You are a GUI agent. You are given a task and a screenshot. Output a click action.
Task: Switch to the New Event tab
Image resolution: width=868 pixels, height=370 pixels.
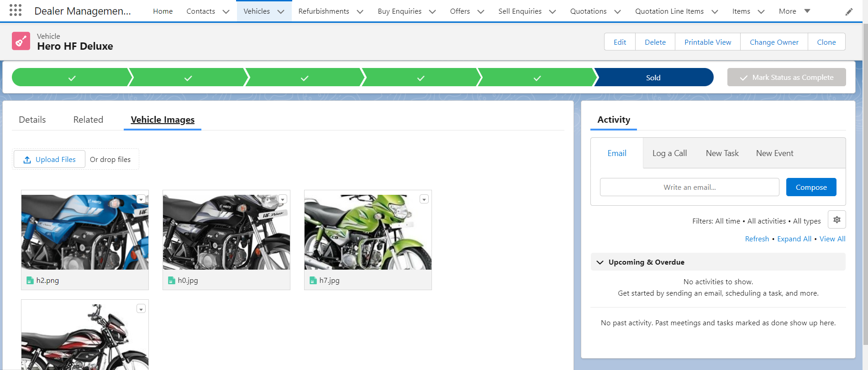pos(774,153)
